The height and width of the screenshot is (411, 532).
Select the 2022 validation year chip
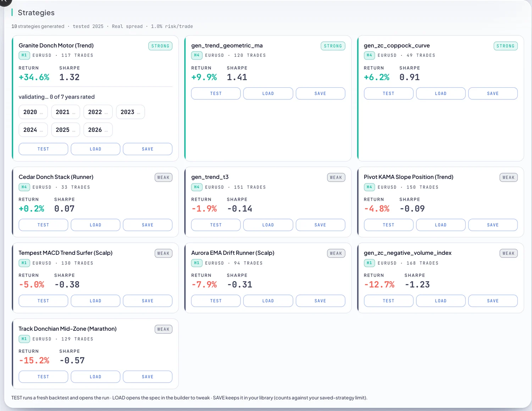click(x=98, y=112)
